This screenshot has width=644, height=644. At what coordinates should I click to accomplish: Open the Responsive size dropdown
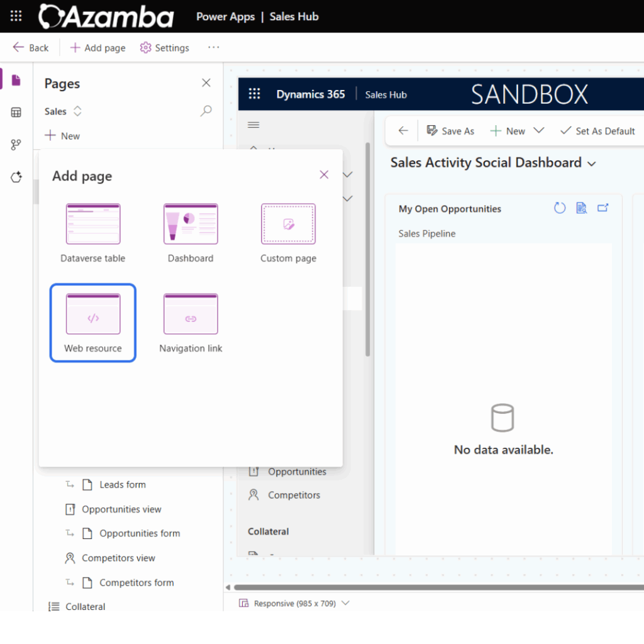pyautogui.click(x=345, y=603)
